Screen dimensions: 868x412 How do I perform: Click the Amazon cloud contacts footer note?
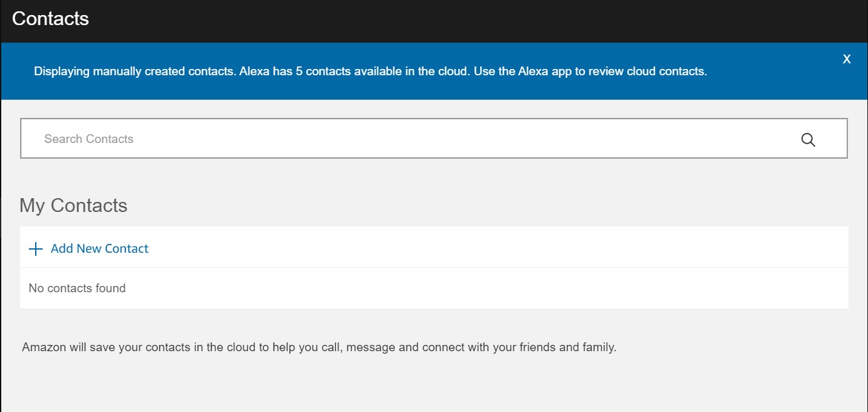pyautogui.click(x=319, y=347)
